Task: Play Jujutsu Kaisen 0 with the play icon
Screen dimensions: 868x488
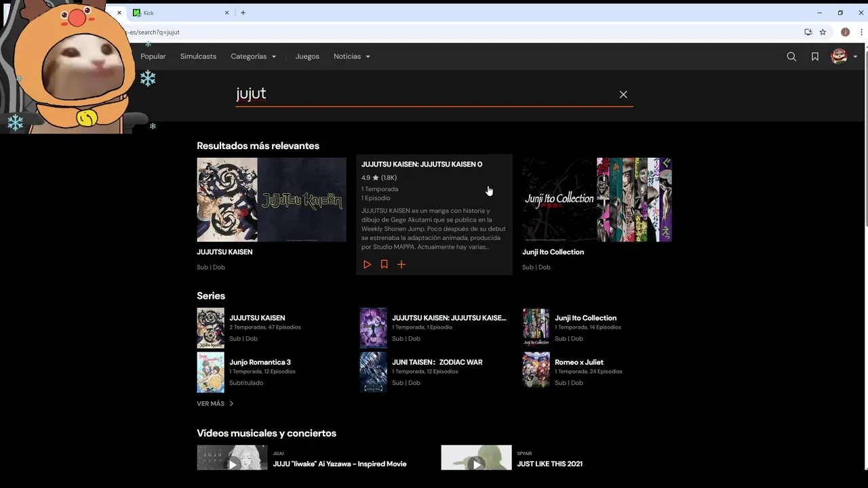Action: (x=367, y=264)
